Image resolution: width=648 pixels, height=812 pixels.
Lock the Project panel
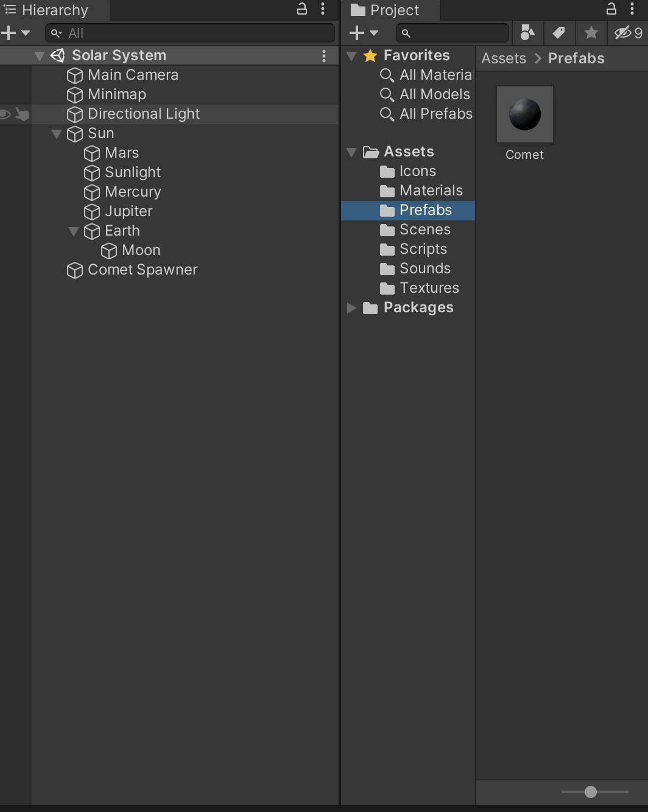(x=611, y=9)
